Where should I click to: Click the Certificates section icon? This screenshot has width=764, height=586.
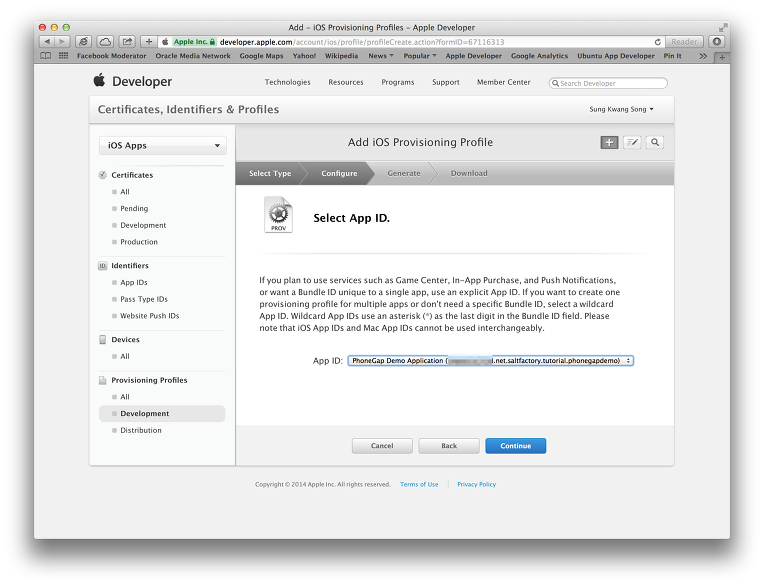(x=102, y=175)
